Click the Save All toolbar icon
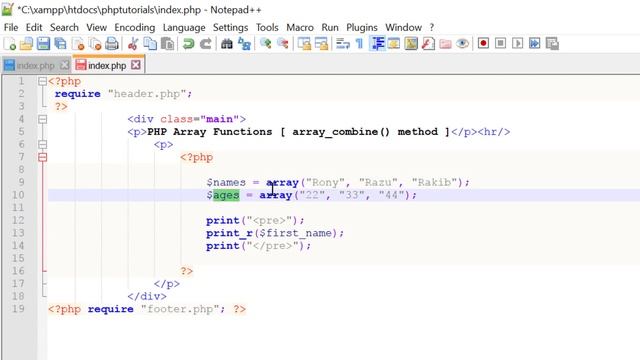 pyautogui.click(x=60, y=44)
